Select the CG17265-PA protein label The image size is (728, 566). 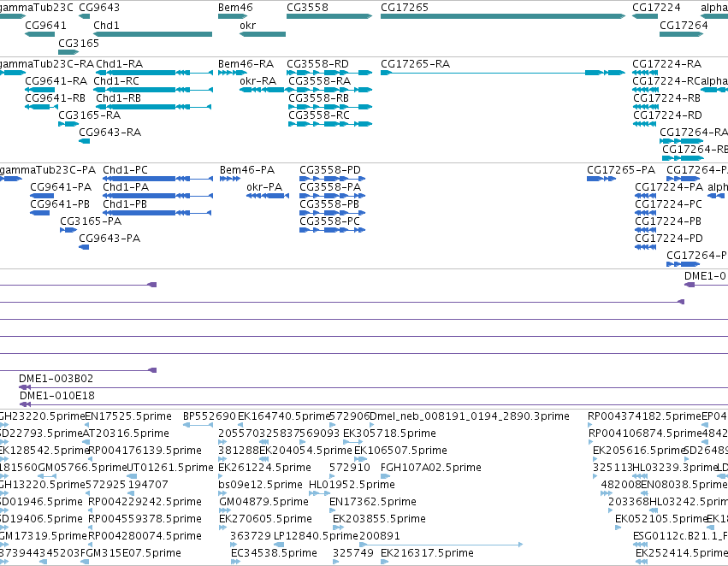pyautogui.click(x=621, y=170)
